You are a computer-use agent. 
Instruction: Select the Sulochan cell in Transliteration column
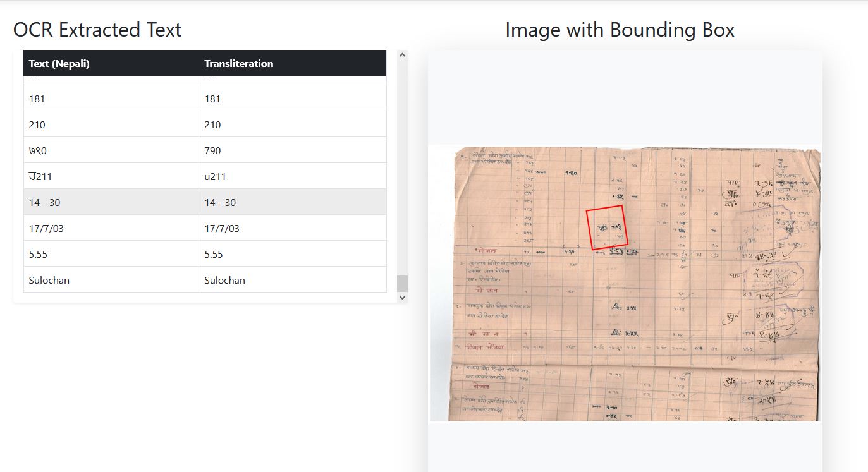(293, 280)
